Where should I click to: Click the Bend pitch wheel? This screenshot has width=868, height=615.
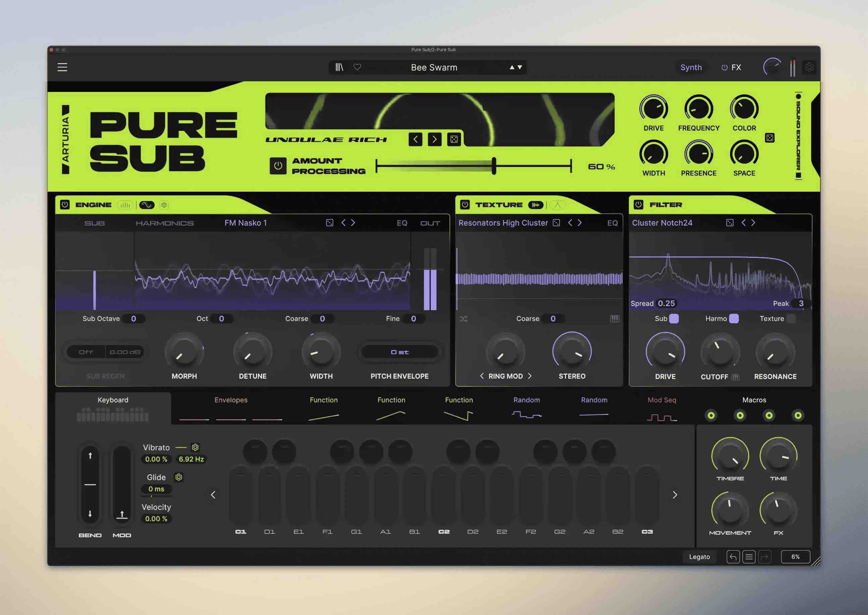90,484
